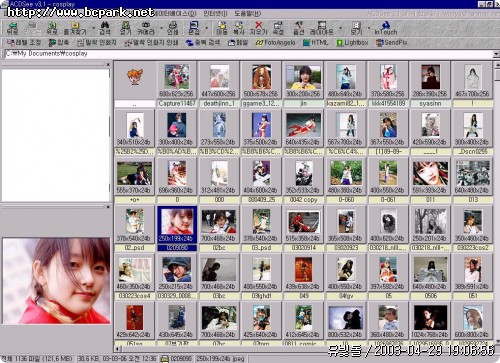Select the 03020914 thumbnail
This screenshot has height=363, width=500.
303,228
